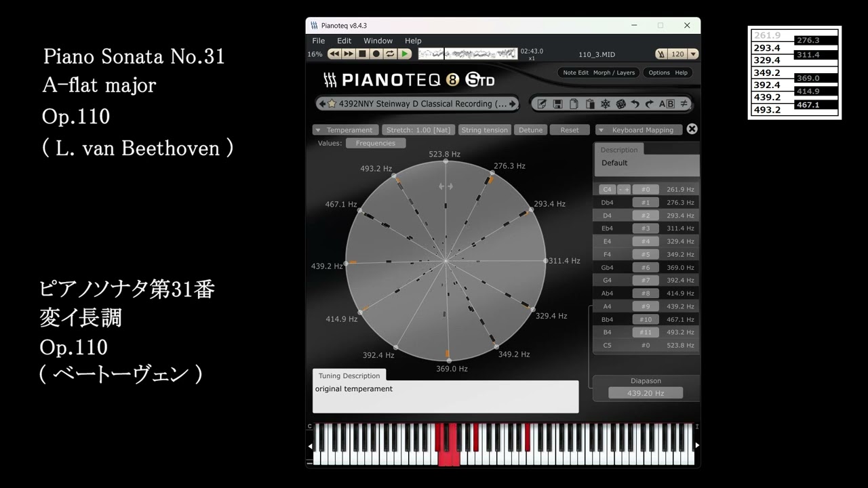Viewport: 868px width, 488px height.
Task: Go to previous preset arrow
Action: 321,104
